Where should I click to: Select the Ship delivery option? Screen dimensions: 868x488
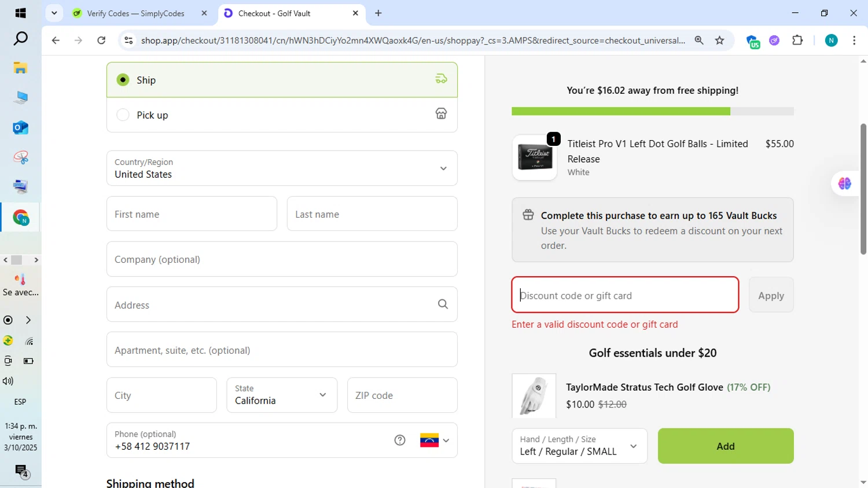[x=282, y=80]
